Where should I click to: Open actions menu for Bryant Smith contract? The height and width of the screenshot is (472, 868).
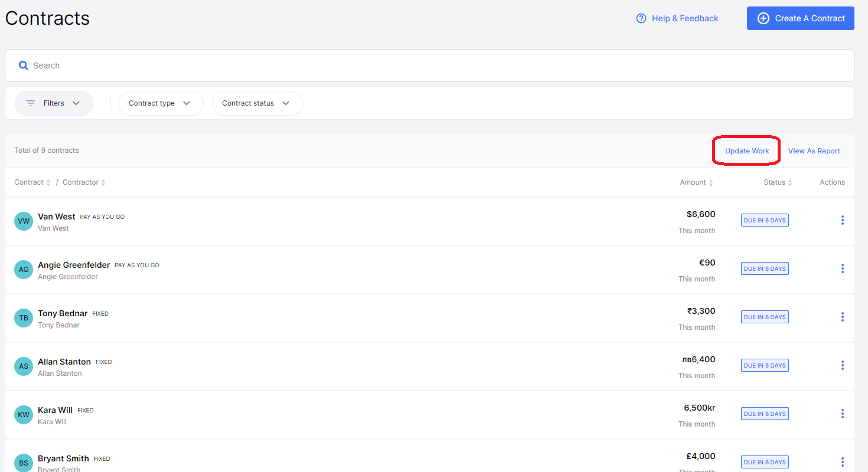pos(842,462)
